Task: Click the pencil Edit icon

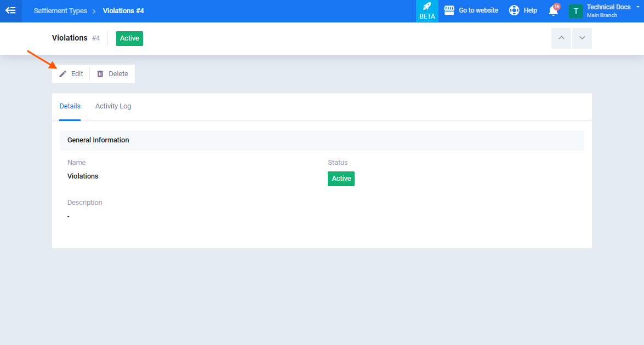Action: (63, 74)
